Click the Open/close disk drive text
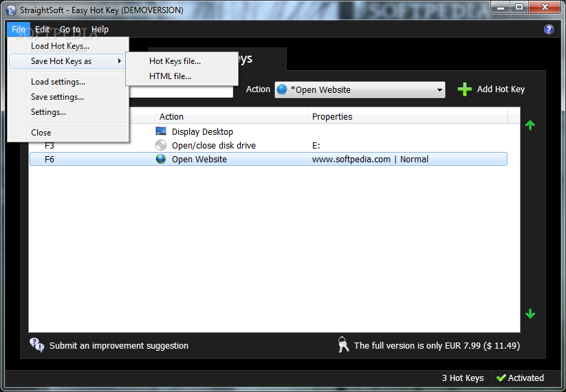The height and width of the screenshot is (392, 566). pyautogui.click(x=214, y=146)
